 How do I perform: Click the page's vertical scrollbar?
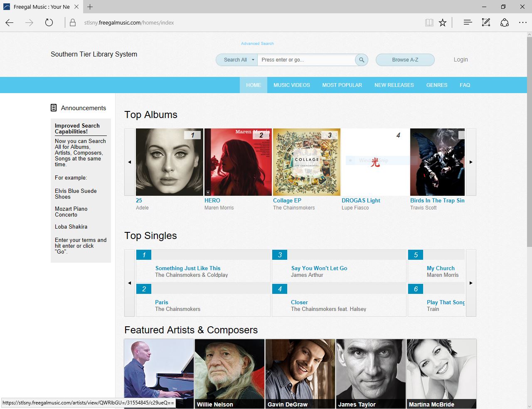coord(529,166)
